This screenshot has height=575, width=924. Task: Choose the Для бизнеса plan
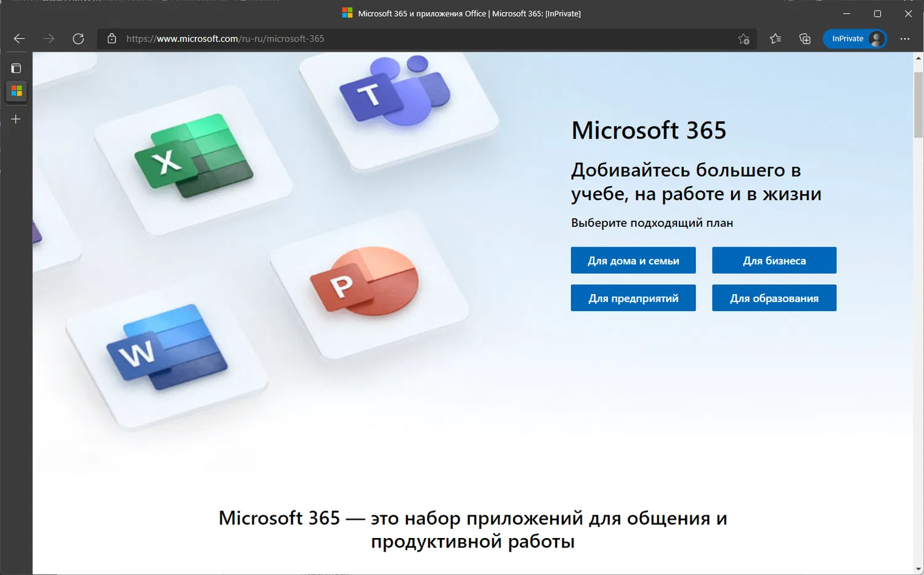pyautogui.click(x=774, y=261)
